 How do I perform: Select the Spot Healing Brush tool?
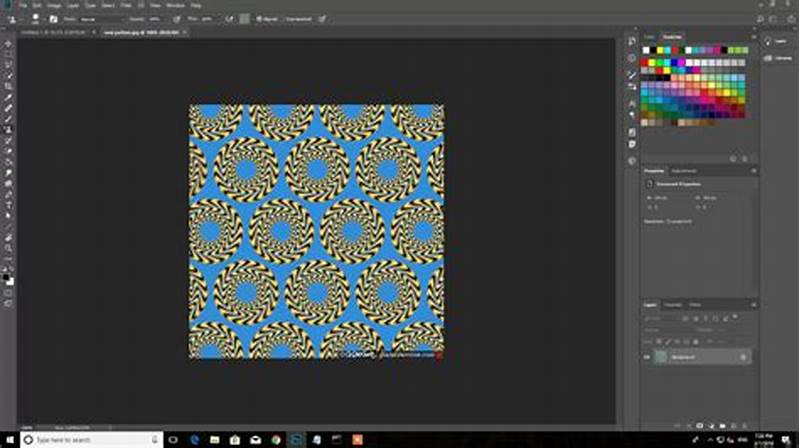point(8,108)
